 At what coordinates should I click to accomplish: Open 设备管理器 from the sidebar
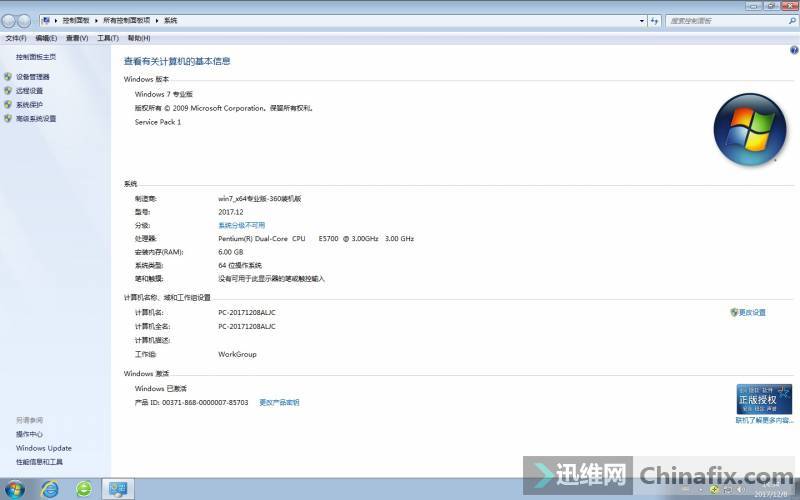pyautogui.click(x=33, y=77)
